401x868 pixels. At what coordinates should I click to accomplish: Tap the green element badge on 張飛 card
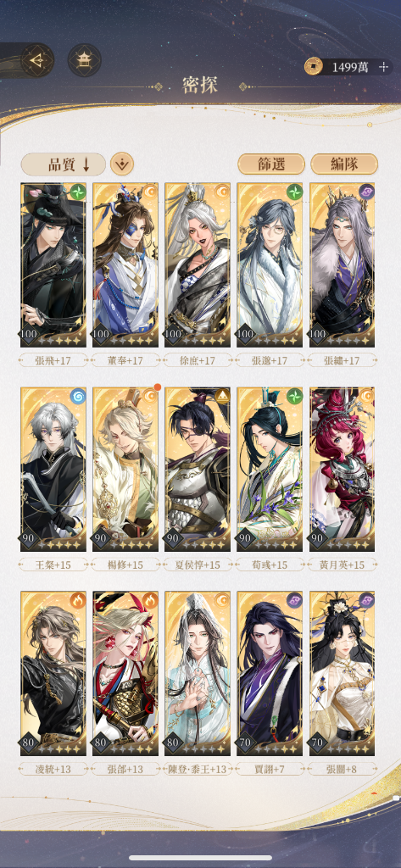click(x=77, y=192)
